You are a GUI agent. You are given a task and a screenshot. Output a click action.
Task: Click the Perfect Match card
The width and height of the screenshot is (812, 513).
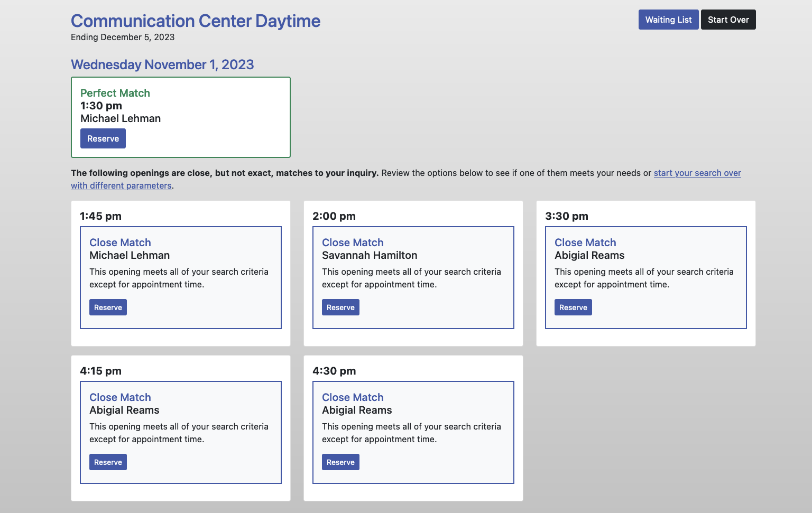[x=180, y=117]
